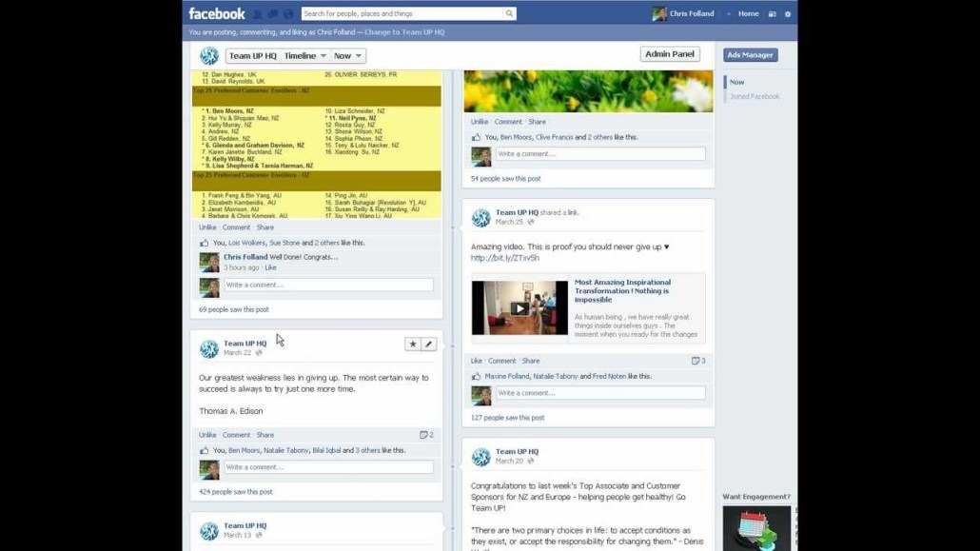This screenshot has height=551, width=980.
Task: Edit the March 22 post with the pencil icon
Action: (x=428, y=344)
